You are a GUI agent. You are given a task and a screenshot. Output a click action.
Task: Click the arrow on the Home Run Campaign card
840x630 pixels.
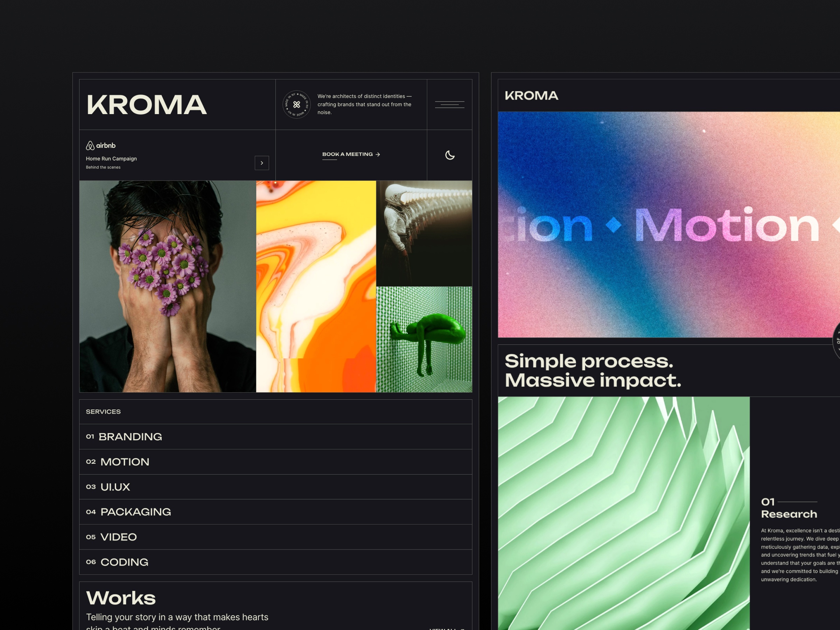pos(262,162)
